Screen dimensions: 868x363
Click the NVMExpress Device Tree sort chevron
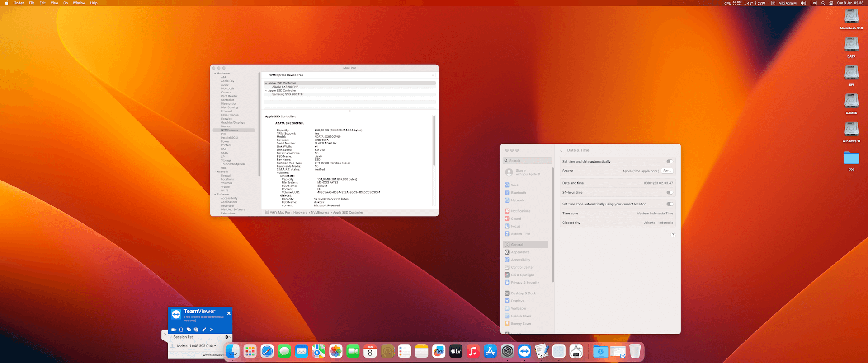(x=433, y=75)
